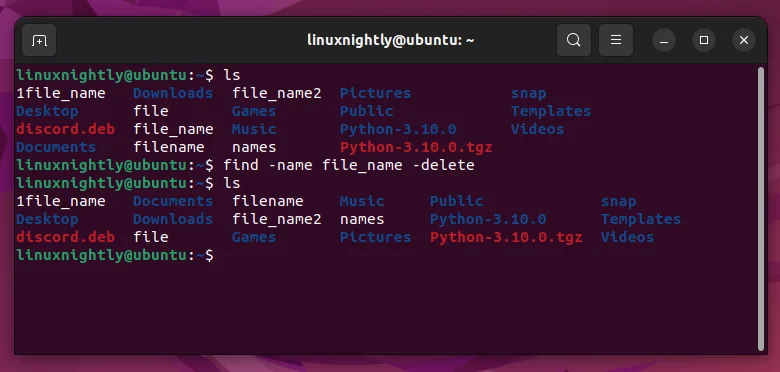Click Python-3.10.0.tgz in the second ls listing
The height and width of the screenshot is (372, 780).
tap(506, 237)
